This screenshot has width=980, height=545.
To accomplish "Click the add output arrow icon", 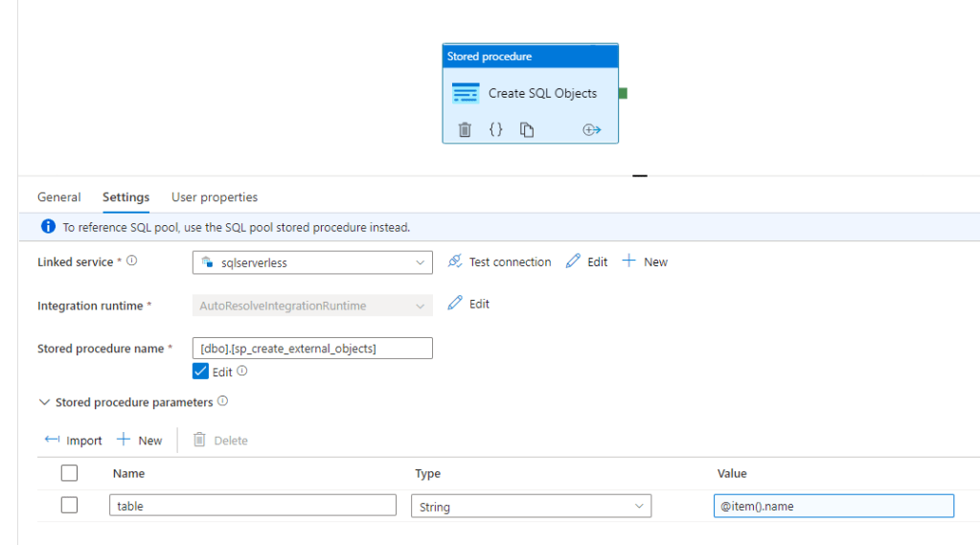I will 591,129.
